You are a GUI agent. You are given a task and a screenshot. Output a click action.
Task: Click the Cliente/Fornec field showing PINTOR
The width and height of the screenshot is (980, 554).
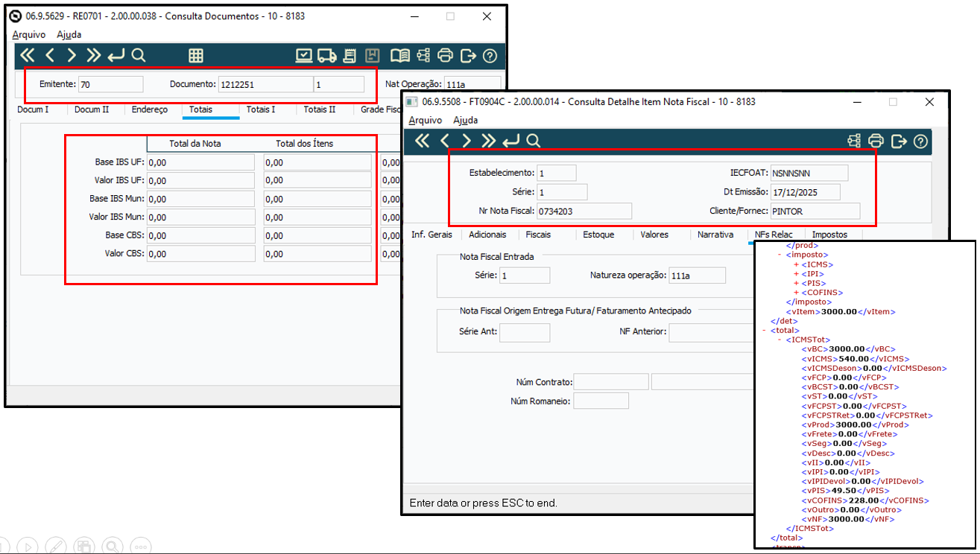click(815, 211)
